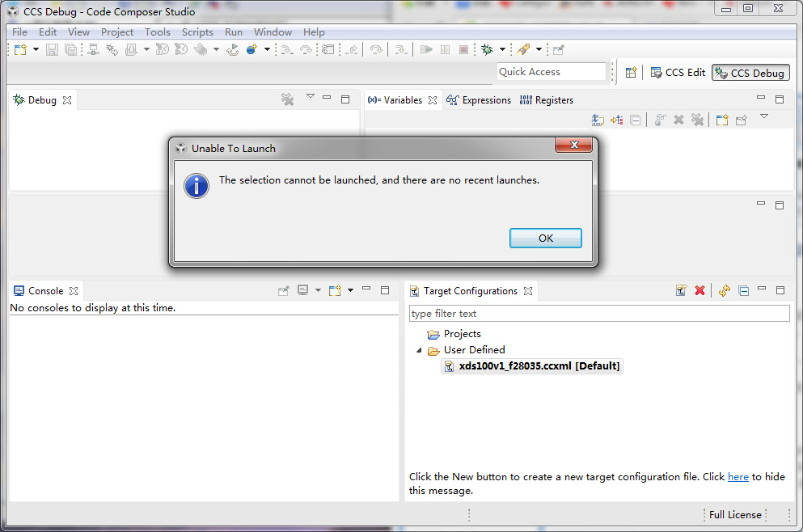Click Collapse All icon in Target Configurations

click(x=744, y=291)
